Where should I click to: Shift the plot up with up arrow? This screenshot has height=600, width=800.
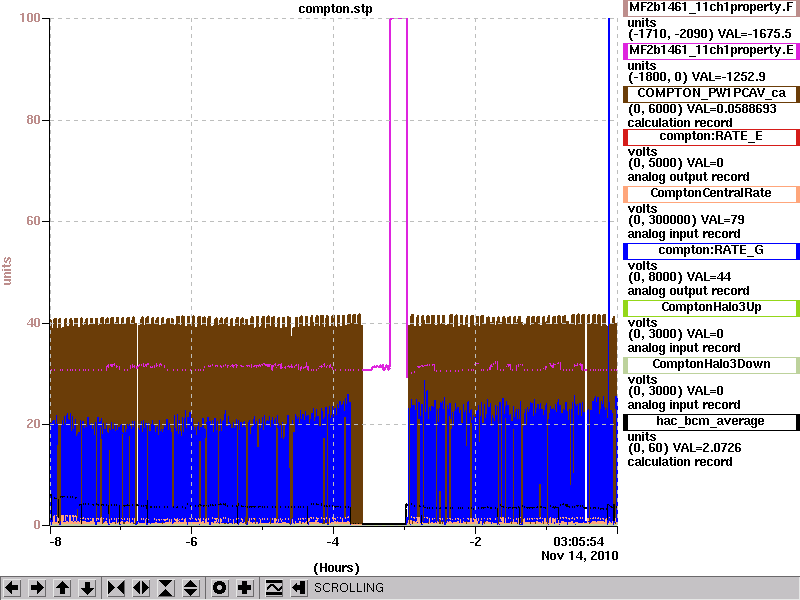[62, 588]
